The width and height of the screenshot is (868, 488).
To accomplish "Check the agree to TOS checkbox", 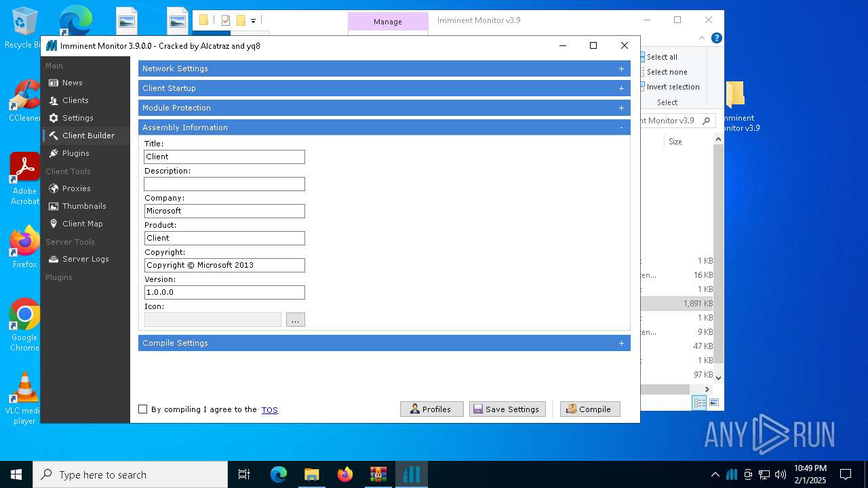I will tap(142, 409).
